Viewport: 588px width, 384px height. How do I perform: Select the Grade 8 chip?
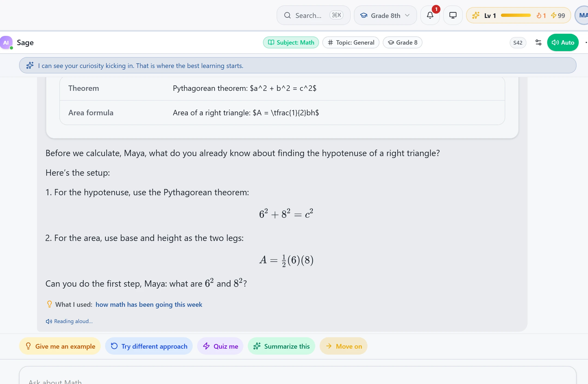point(403,42)
